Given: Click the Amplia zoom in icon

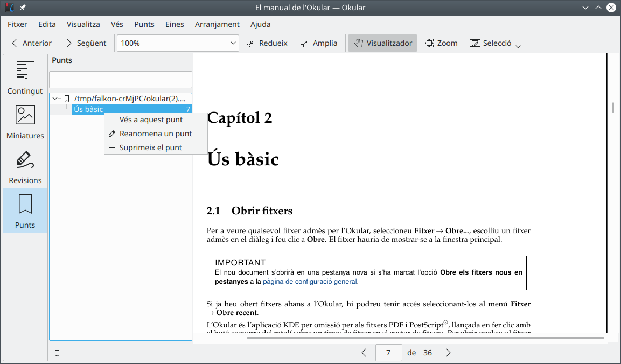Looking at the screenshot, I should click(305, 43).
